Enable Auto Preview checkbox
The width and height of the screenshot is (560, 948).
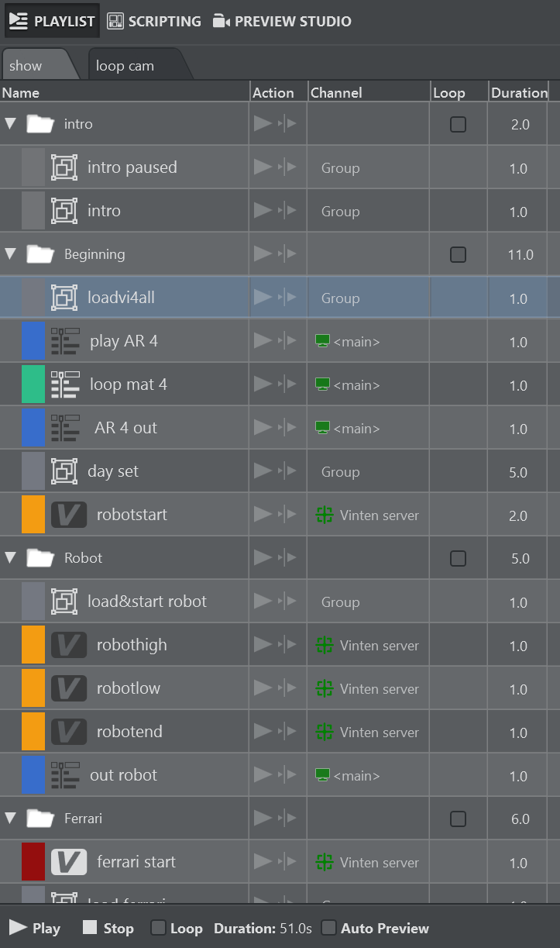pyautogui.click(x=329, y=928)
